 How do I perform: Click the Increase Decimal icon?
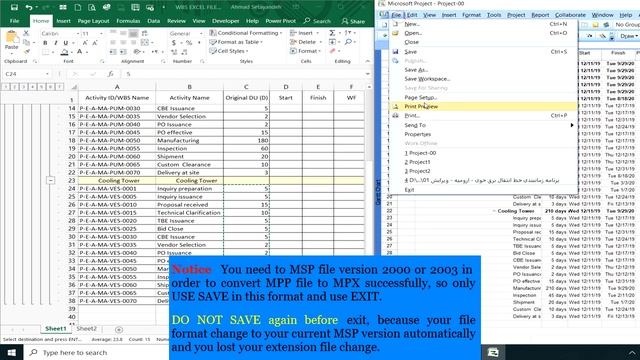click(174, 52)
